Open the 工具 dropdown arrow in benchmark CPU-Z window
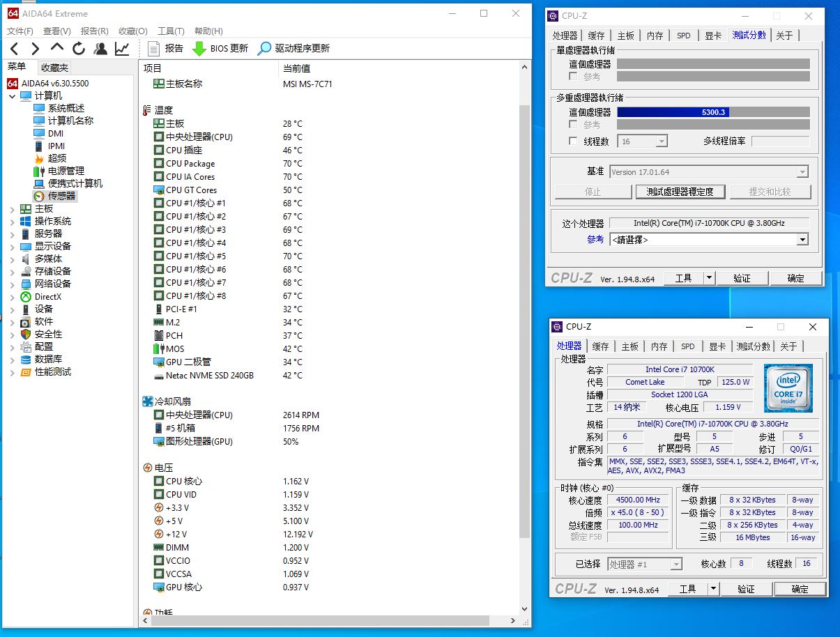This screenshot has width=840, height=637. (709, 278)
